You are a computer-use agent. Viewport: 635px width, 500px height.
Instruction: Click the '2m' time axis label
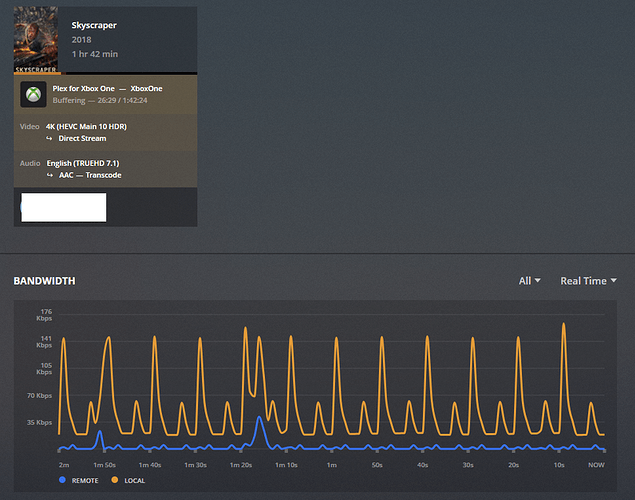[64, 465]
